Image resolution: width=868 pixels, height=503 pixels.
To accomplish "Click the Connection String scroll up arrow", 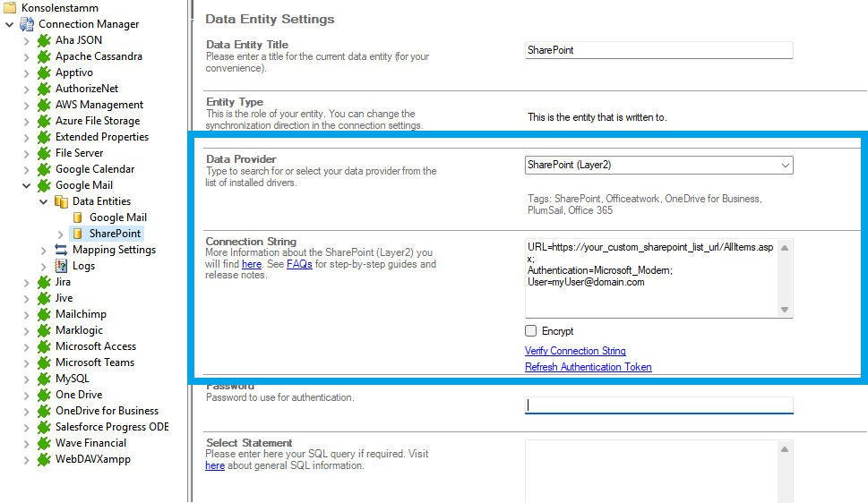I will point(785,248).
